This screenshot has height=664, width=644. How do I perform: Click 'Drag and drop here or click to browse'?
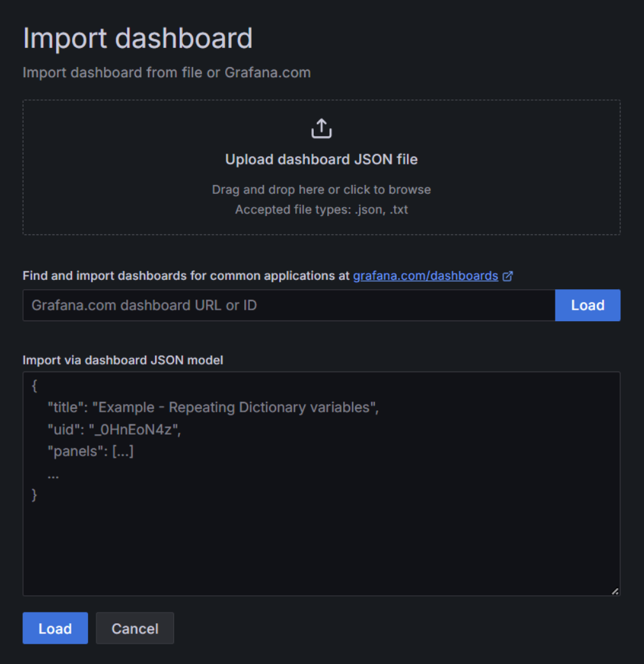321,189
